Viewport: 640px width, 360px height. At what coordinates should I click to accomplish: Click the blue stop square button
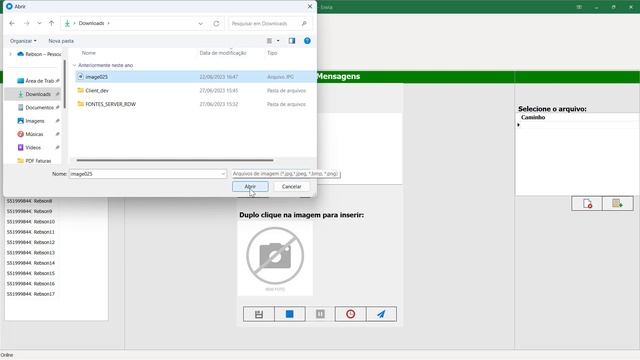pyautogui.click(x=290, y=314)
